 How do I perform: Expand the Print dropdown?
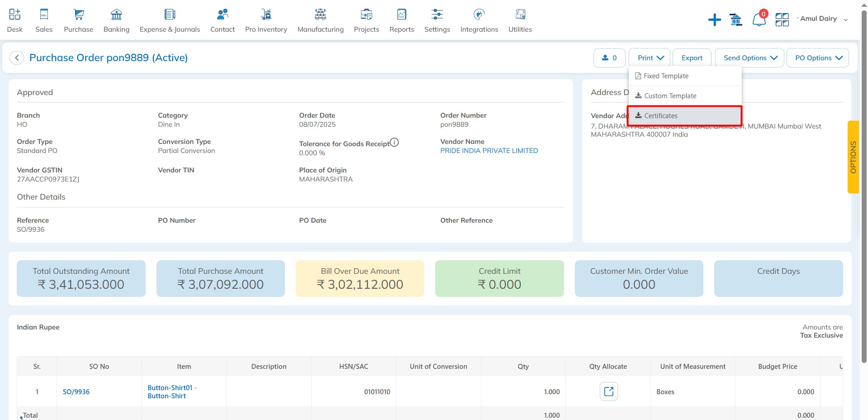click(x=650, y=58)
